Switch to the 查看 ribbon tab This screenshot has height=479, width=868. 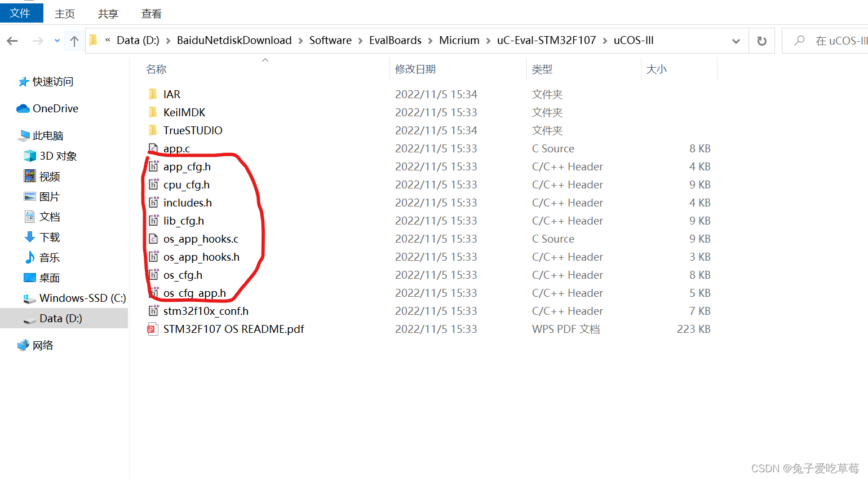point(152,14)
